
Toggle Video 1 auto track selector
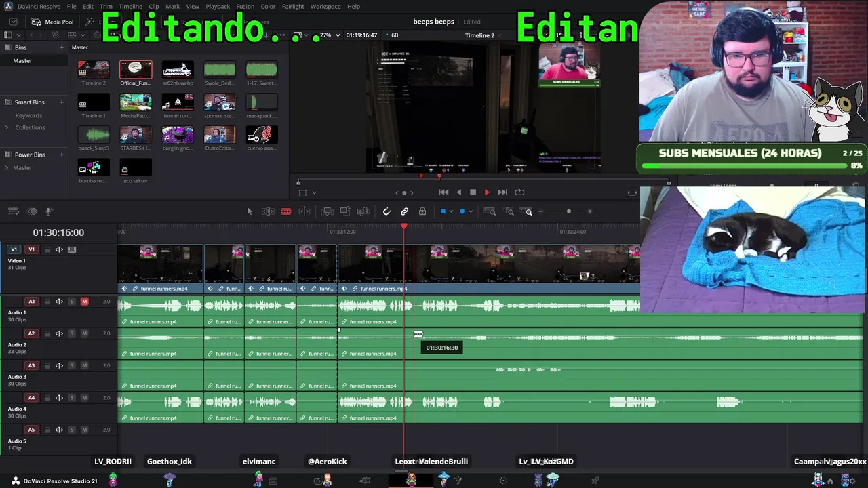point(59,249)
